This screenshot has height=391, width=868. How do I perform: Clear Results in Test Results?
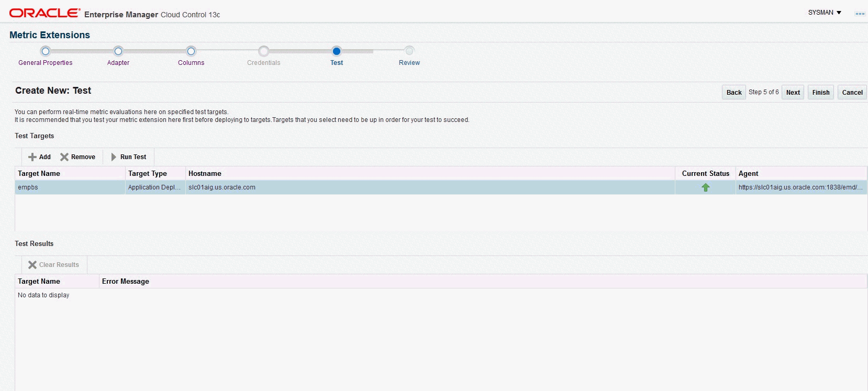(x=53, y=265)
